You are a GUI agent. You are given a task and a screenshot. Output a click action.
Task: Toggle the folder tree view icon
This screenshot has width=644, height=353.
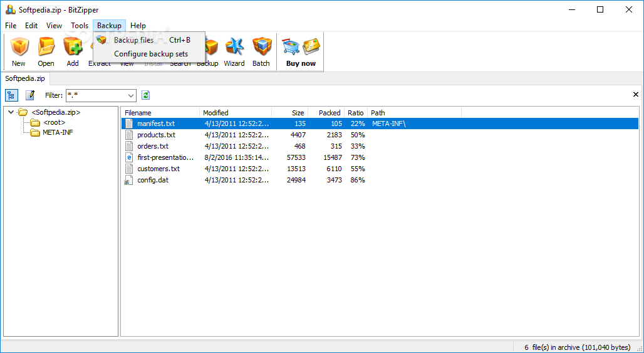tap(11, 95)
